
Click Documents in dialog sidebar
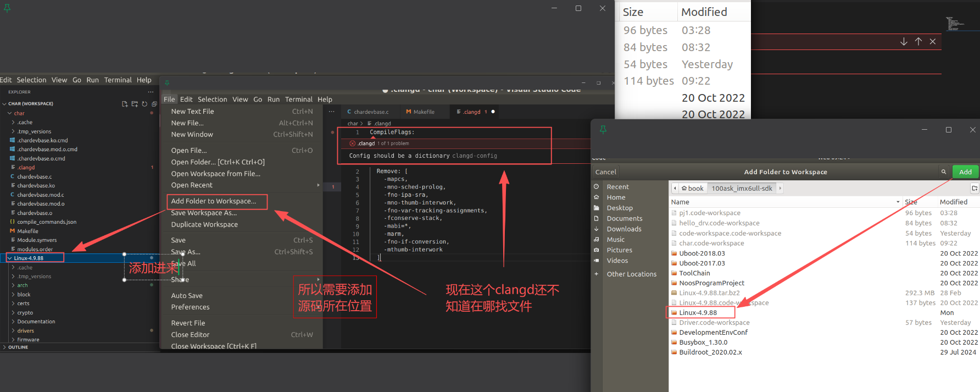(625, 218)
